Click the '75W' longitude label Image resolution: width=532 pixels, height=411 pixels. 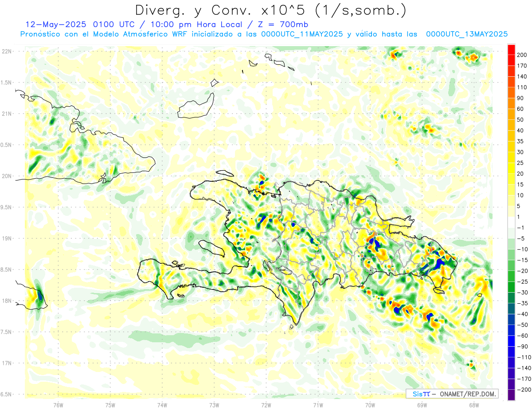pos(110,405)
